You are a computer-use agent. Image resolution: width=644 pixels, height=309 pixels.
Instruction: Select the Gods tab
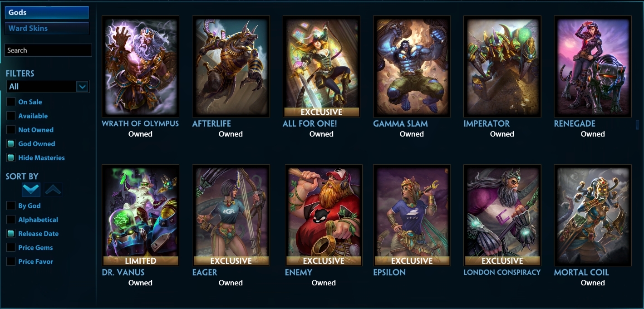(47, 13)
